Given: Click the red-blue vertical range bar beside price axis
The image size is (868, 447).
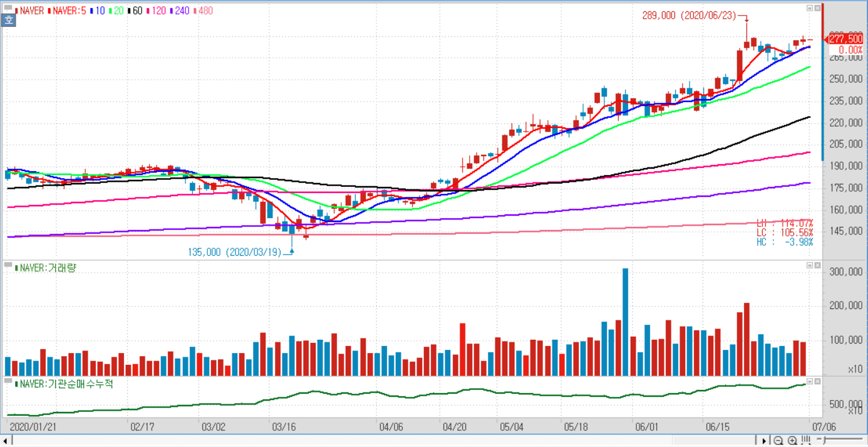Looking at the screenshot, I should pos(823,82).
